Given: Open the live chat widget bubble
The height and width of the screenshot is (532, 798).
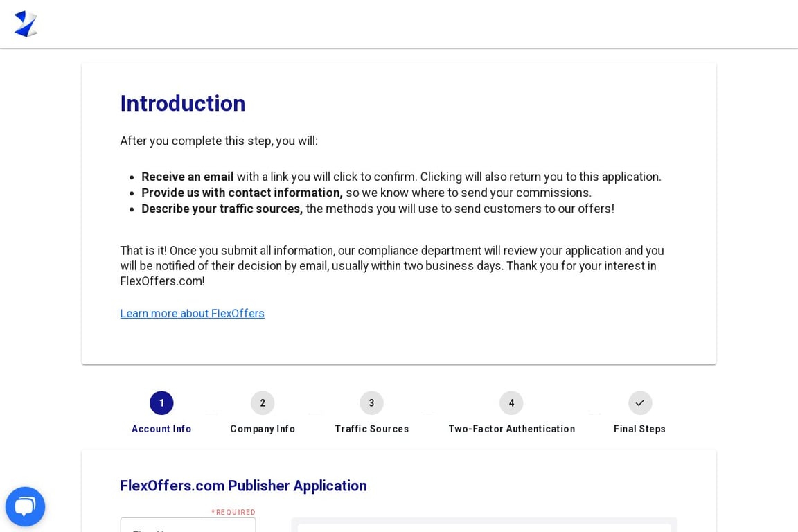Looking at the screenshot, I should point(25,506).
